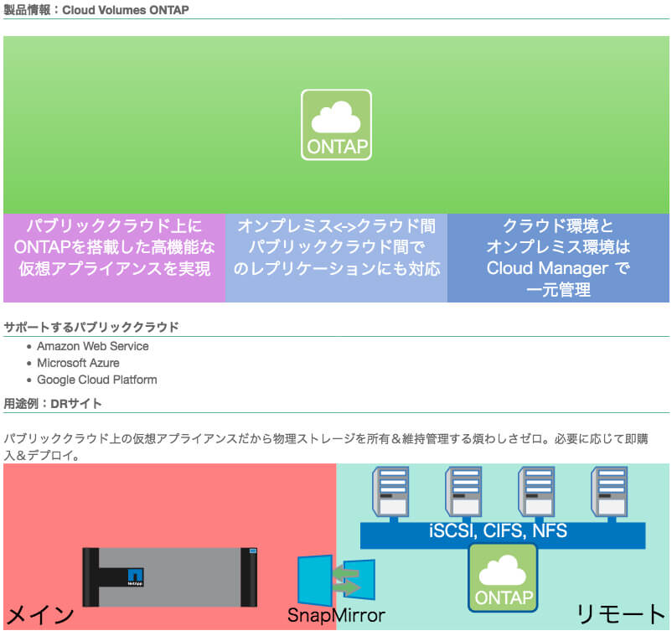
Task: Click the Microsoft Azure list item
Action: coord(78,363)
